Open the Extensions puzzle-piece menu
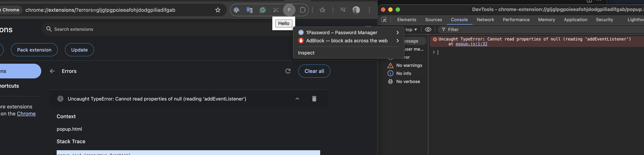This screenshot has width=644, height=155. click(x=302, y=10)
